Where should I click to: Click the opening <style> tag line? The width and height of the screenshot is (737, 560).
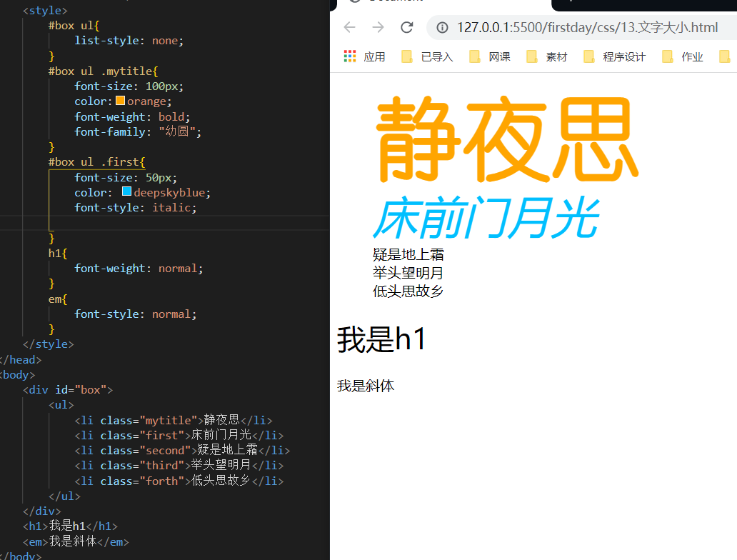click(x=45, y=10)
